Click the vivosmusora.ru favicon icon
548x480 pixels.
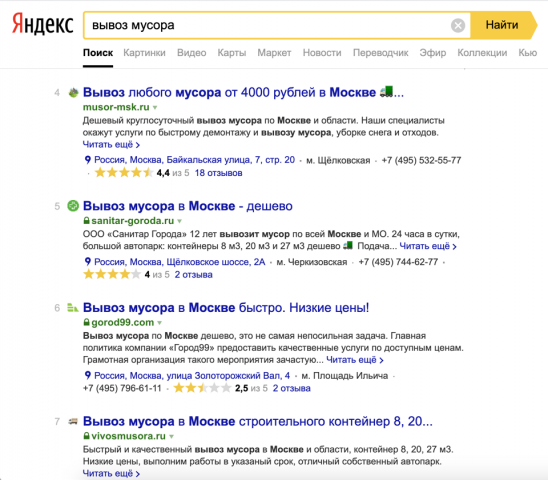pos(73,421)
